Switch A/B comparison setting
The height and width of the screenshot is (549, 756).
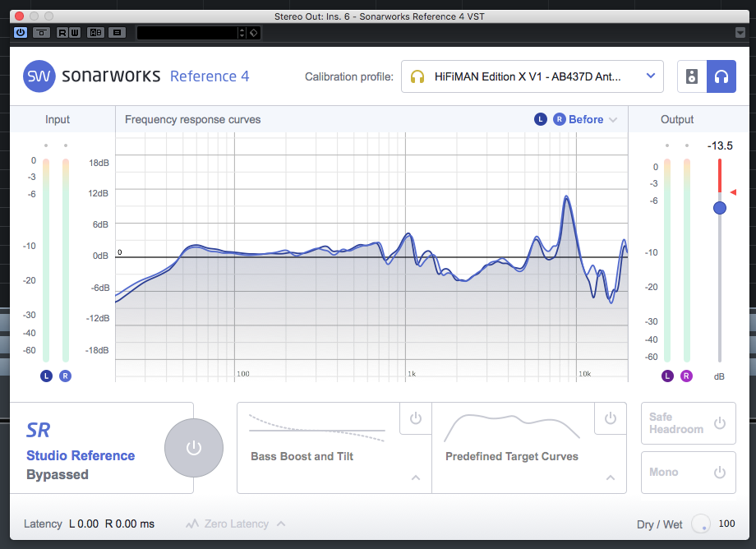pos(95,32)
